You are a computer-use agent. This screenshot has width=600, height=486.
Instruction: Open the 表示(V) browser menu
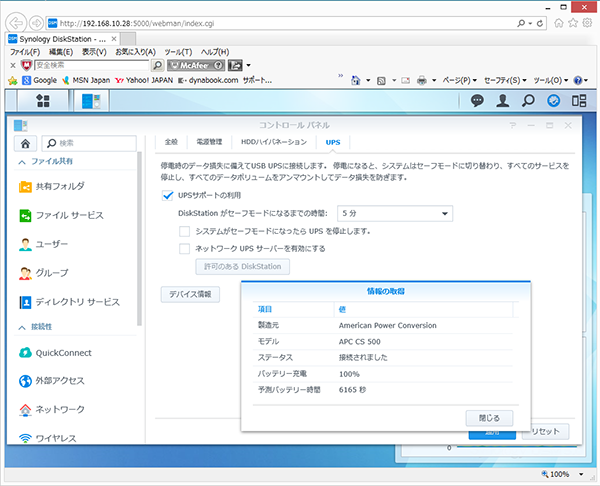pyautogui.click(x=94, y=52)
